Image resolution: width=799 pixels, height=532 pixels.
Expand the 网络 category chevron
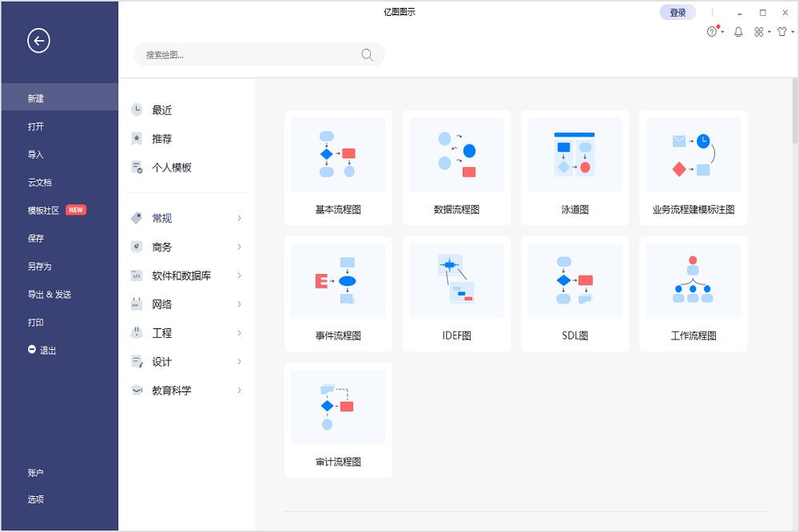point(239,304)
